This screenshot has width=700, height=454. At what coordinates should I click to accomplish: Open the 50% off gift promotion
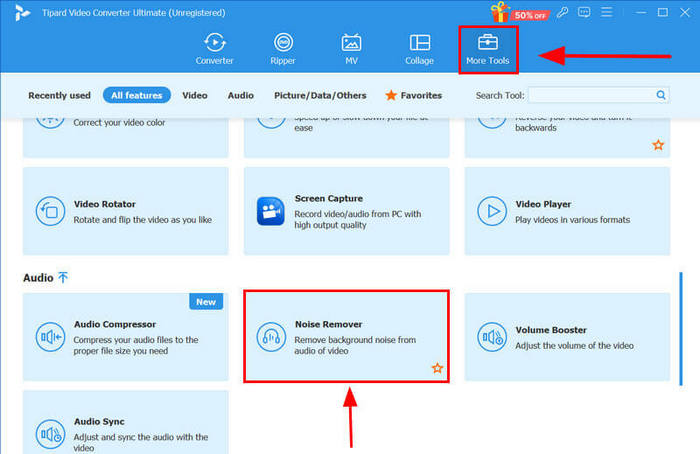click(519, 12)
